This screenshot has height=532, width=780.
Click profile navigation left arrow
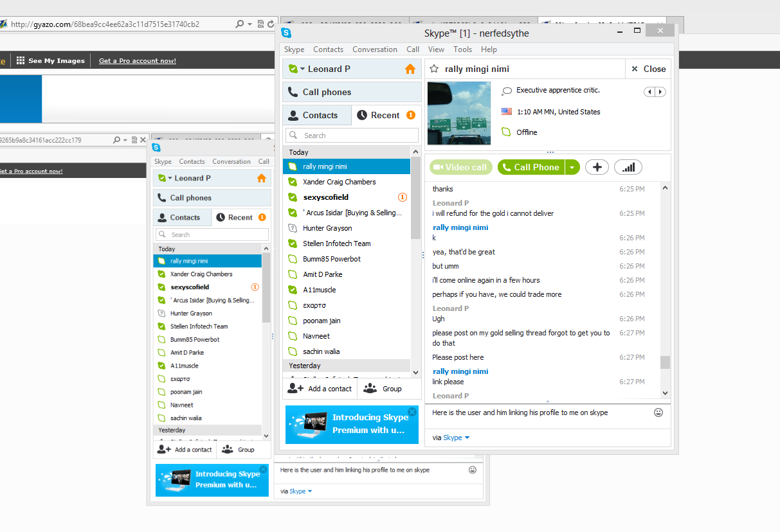(x=649, y=92)
